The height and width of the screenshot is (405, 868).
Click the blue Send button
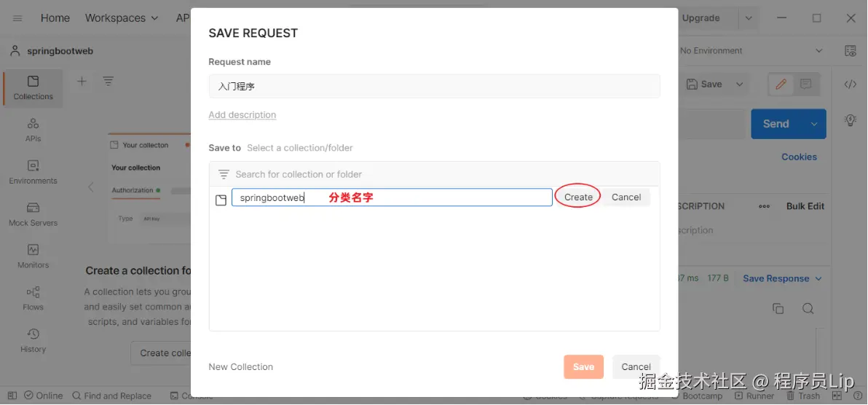click(776, 124)
